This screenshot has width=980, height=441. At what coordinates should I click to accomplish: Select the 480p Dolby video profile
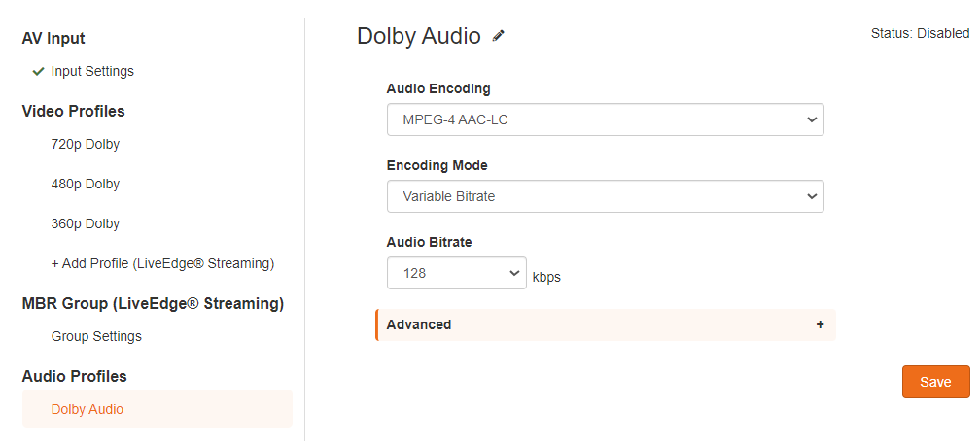(85, 185)
